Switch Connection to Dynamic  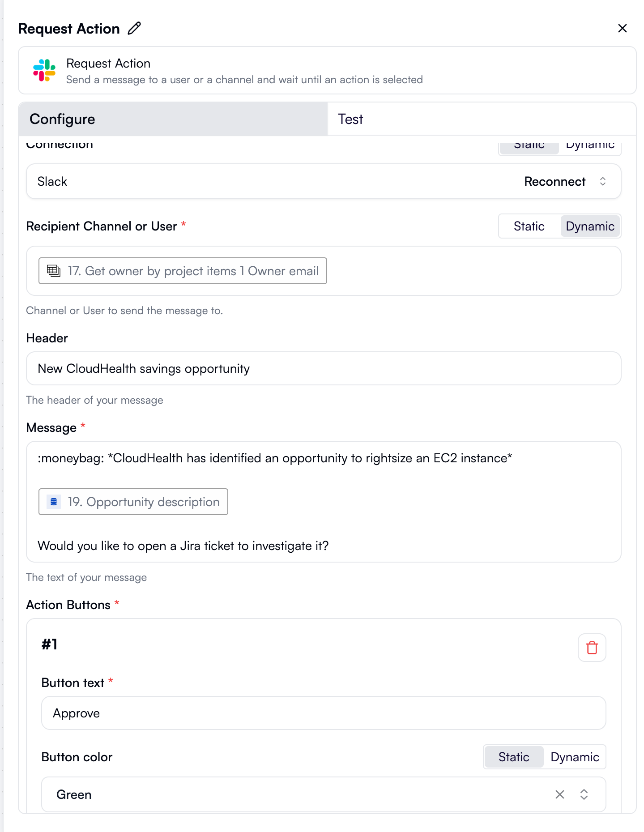coord(590,145)
